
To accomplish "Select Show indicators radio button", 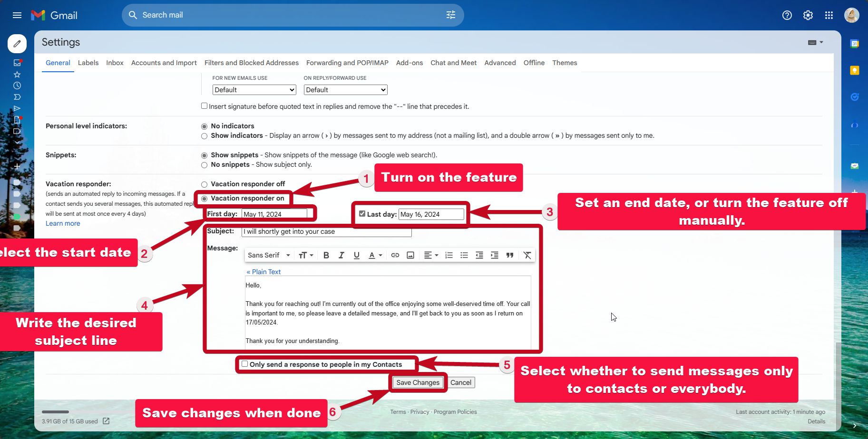I will coord(204,136).
